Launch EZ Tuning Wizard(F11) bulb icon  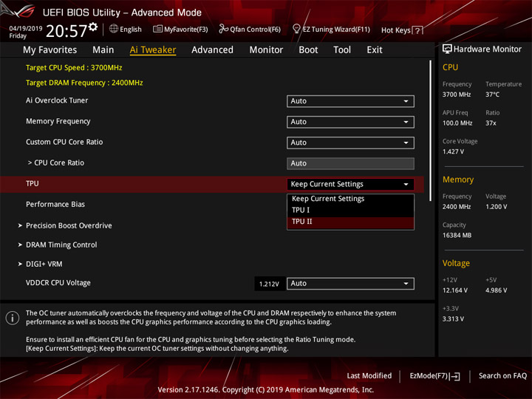pos(296,29)
